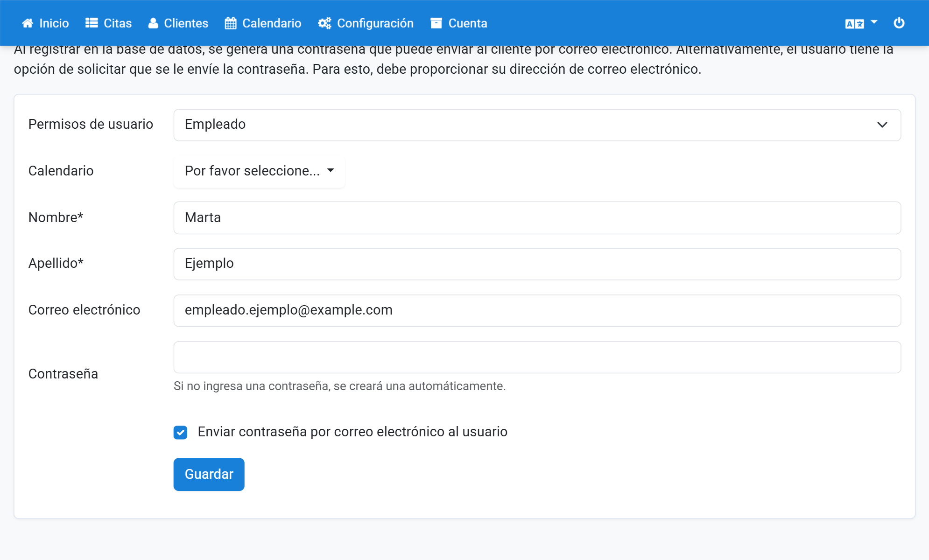Click the power logout icon
Image resolution: width=929 pixels, height=560 pixels.
(x=899, y=23)
